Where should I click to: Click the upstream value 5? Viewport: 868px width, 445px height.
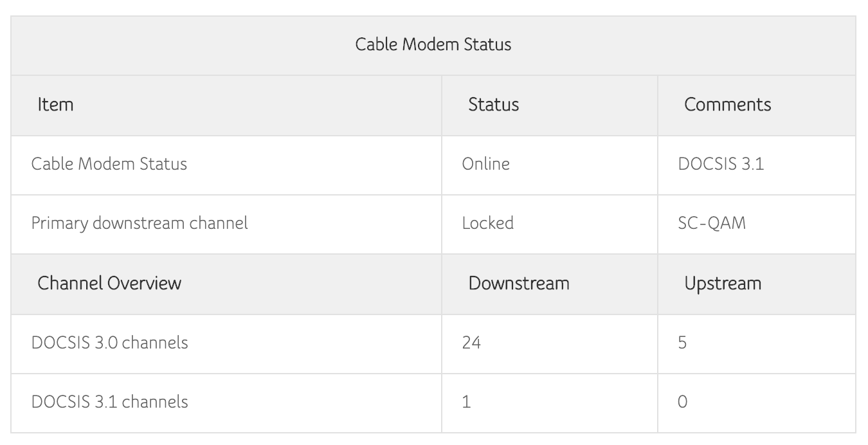point(682,343)
